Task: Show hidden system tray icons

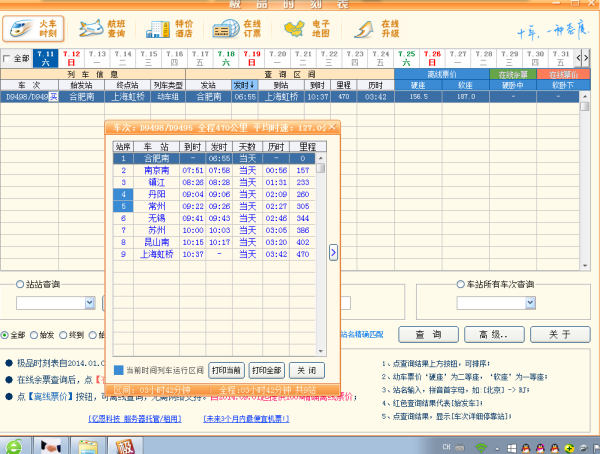Action: point(497,448)
